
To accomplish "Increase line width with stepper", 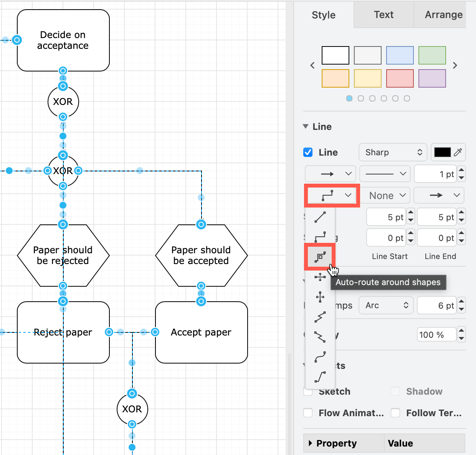I will coord(461,169).
